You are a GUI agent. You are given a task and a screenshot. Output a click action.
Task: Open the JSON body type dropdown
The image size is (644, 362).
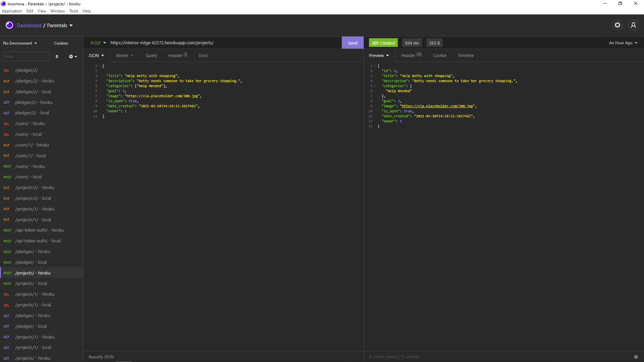point(96,56)
